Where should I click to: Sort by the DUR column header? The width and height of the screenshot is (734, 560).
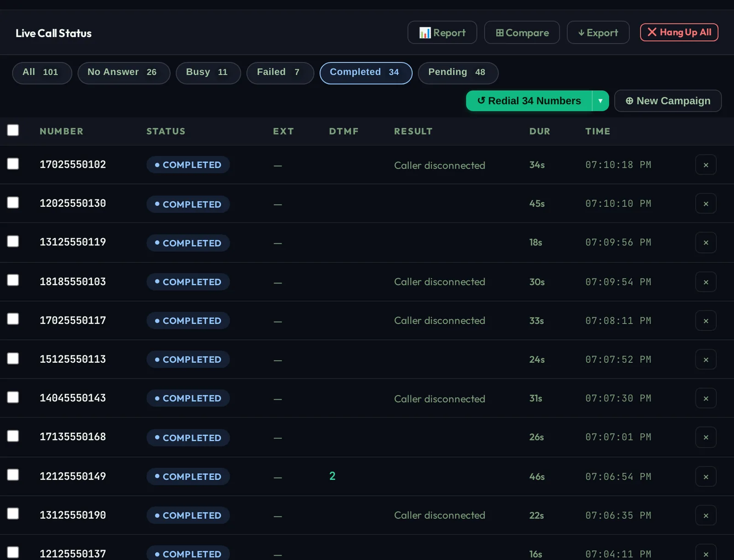click(x=539, y=132)
